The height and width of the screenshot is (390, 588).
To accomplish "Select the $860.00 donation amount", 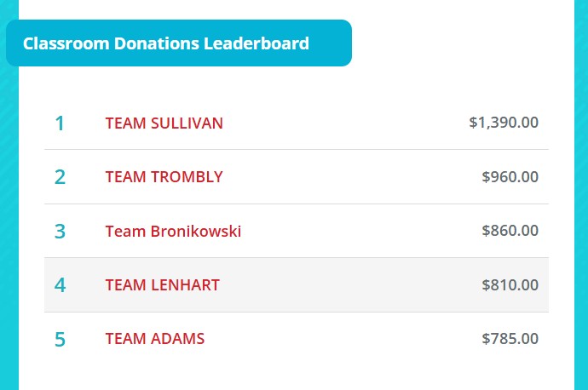I will pos(510,231).
